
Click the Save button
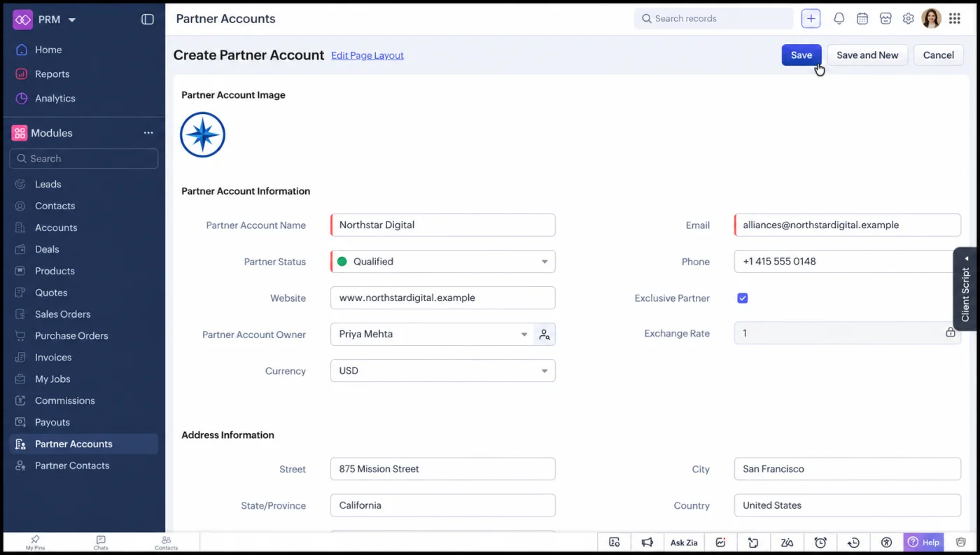(x=801, y=55)
